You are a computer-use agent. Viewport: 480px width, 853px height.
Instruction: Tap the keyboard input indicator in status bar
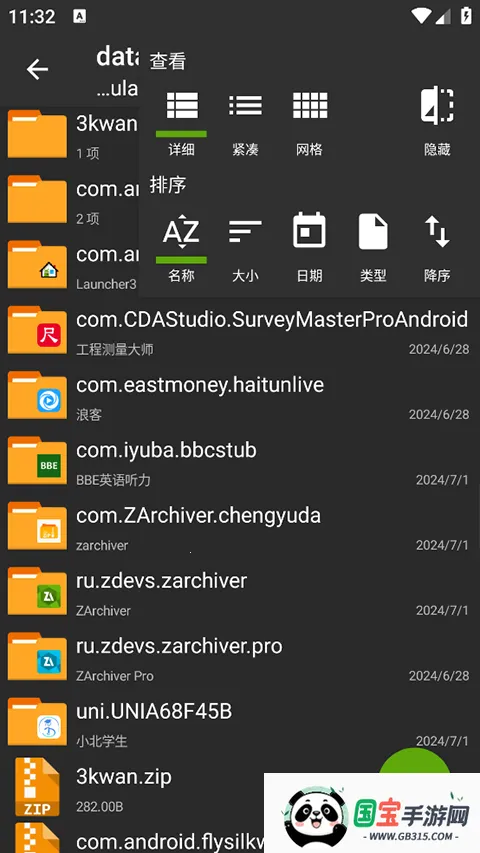pyautogui.click(x=79, y=16)
